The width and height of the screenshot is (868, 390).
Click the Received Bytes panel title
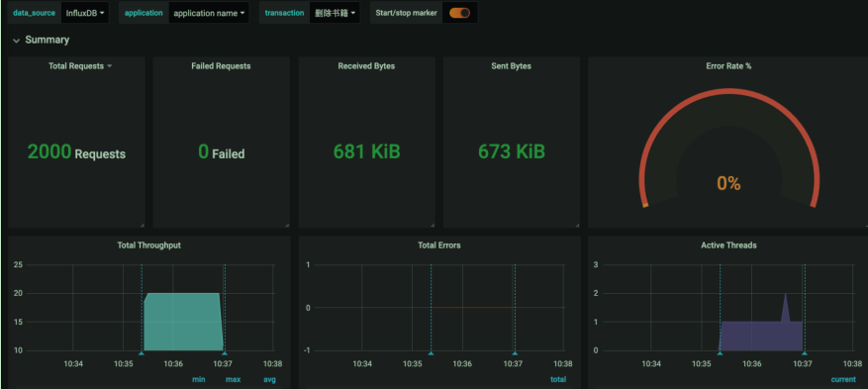tap(366, 66)
